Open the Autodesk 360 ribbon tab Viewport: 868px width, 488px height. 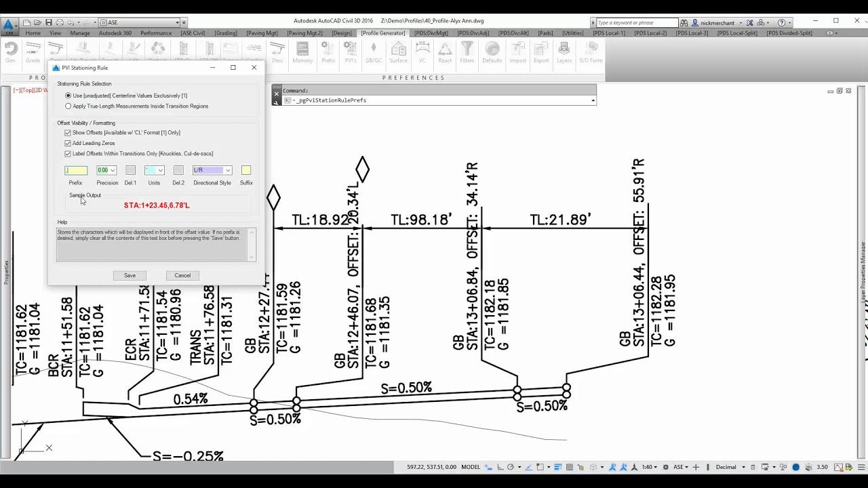pyautogui.click(x=115, y=33)
